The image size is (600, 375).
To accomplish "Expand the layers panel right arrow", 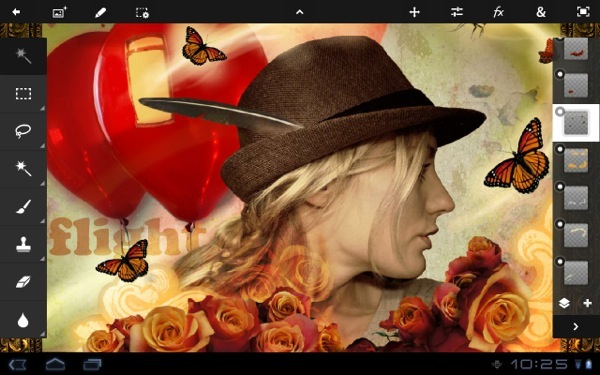I will [x=576, y=326].
